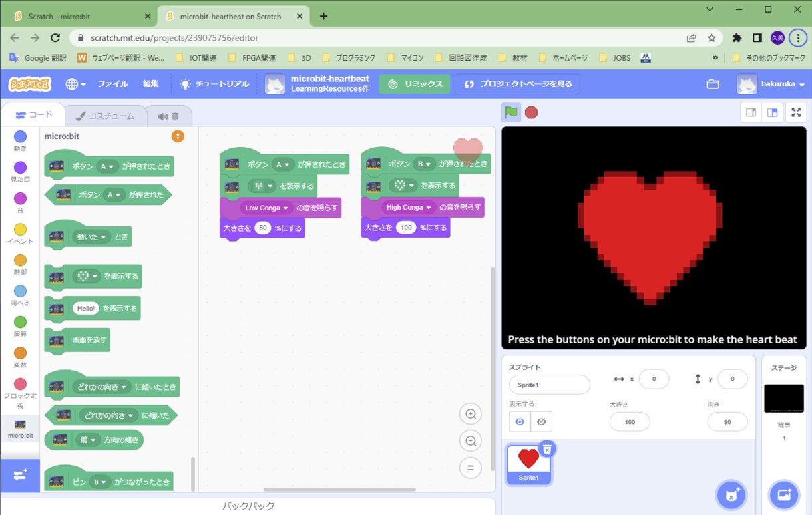This screenshot has height=515, width=812.
Task: Open Low Conga sound dropdown
Action: tap(267, 208)
